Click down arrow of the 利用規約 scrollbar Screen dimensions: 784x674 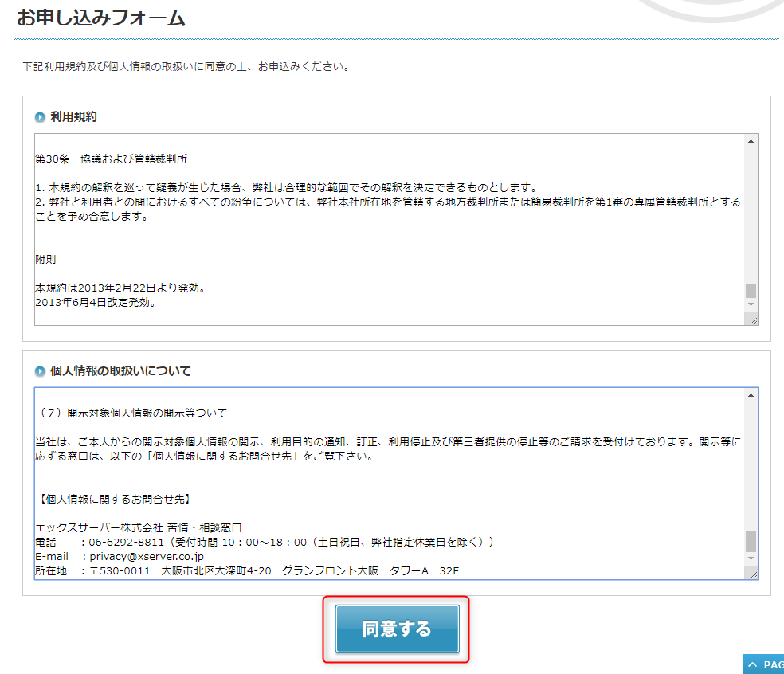(x=751, y=304)
